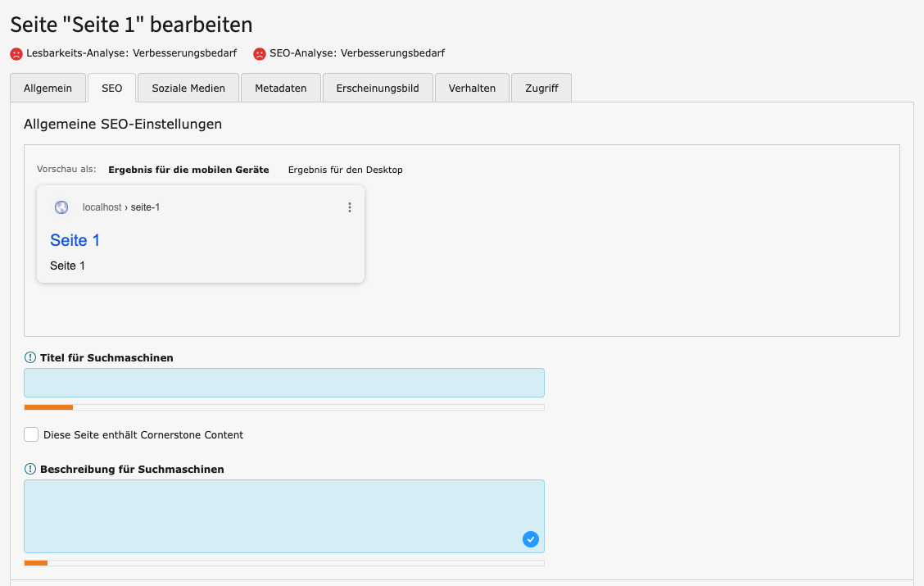Viewport: 924px width, 586px height.
Task: Open the Allgemein tab
Action: coord(48,88)
